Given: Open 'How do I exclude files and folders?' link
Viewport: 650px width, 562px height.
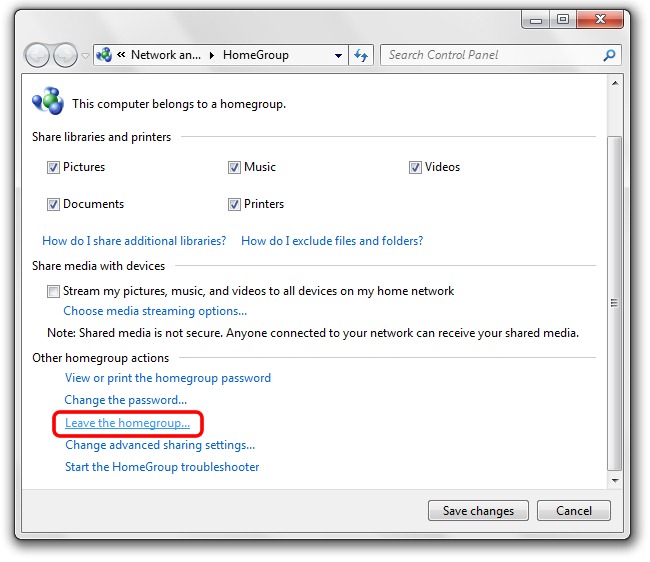Looking at the screenshot, I should (332, 241).
